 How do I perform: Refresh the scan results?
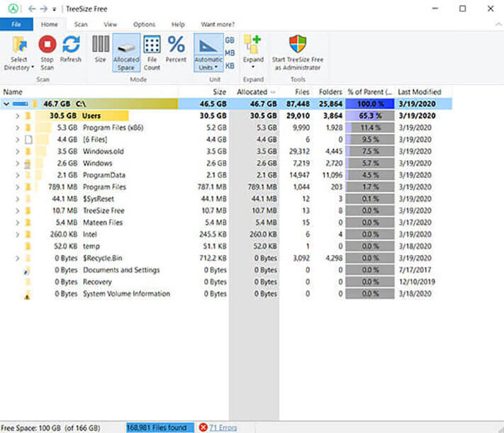[71, 50]
